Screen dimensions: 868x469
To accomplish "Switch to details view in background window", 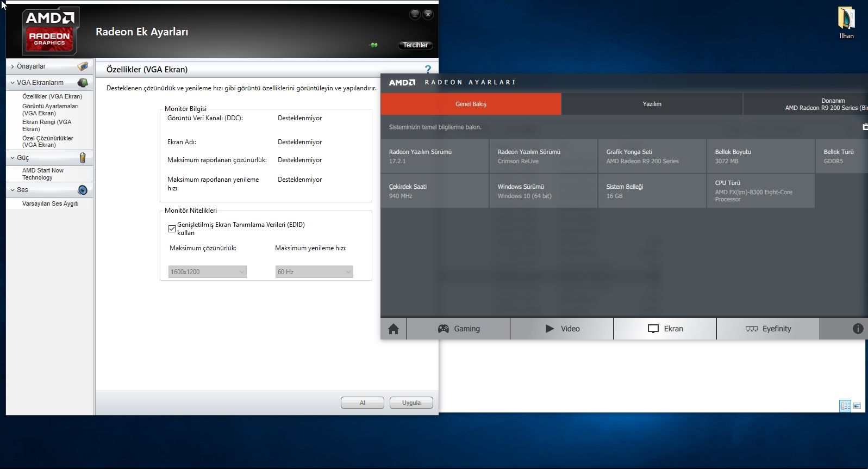I will tap(845, 406).
